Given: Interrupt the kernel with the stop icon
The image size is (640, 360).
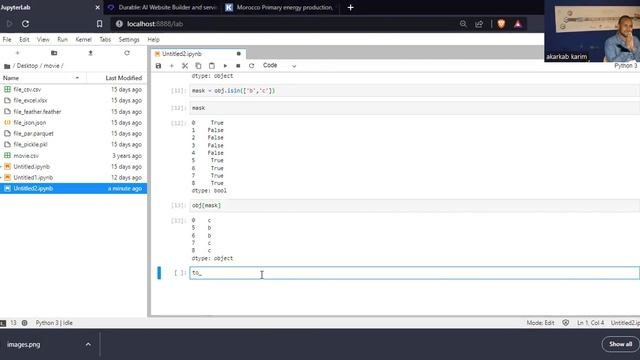Looking at the screenshot, I should pyautogui.click(x=238, y=66).
